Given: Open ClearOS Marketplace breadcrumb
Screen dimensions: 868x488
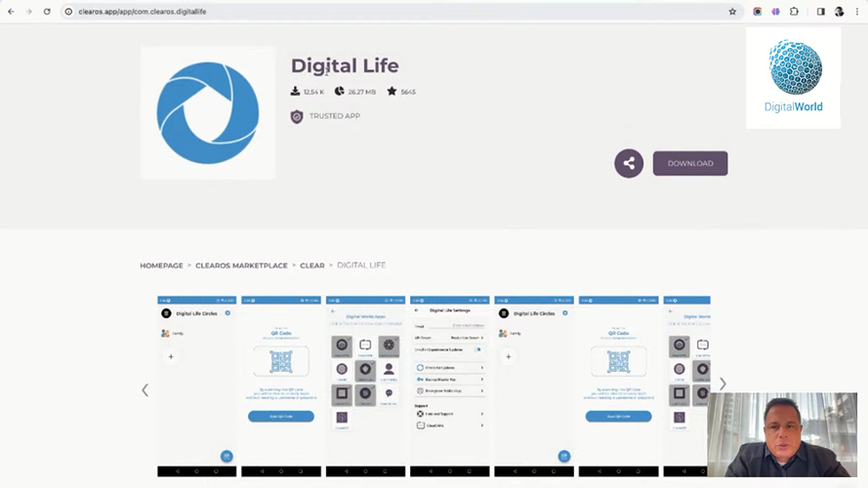Looking at the screenshot, I should pyautogui.click(x=241, y=265).
